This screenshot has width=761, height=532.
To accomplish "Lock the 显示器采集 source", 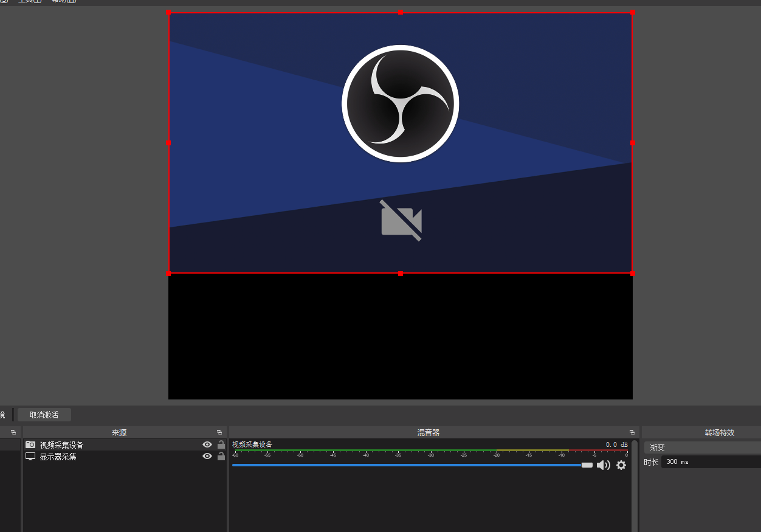I will pyautogui.click(x=221, y=456).
